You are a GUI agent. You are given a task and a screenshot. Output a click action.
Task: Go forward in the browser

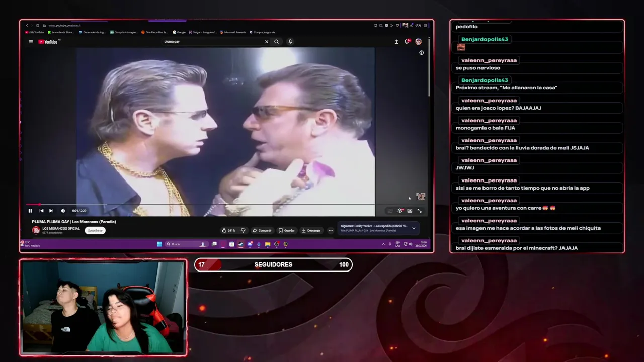point(33,25)
